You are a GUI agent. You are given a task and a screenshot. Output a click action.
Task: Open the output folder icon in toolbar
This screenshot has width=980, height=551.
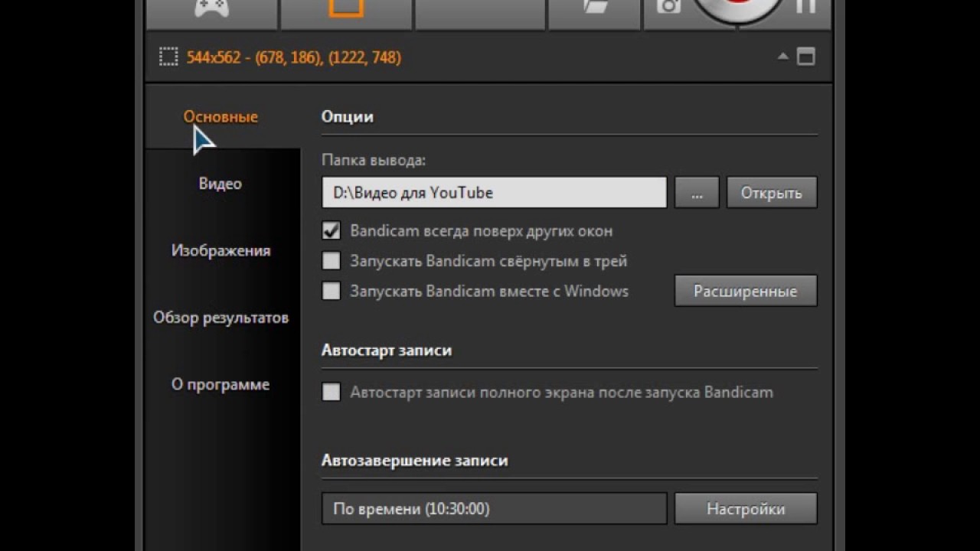pos(595,6)
